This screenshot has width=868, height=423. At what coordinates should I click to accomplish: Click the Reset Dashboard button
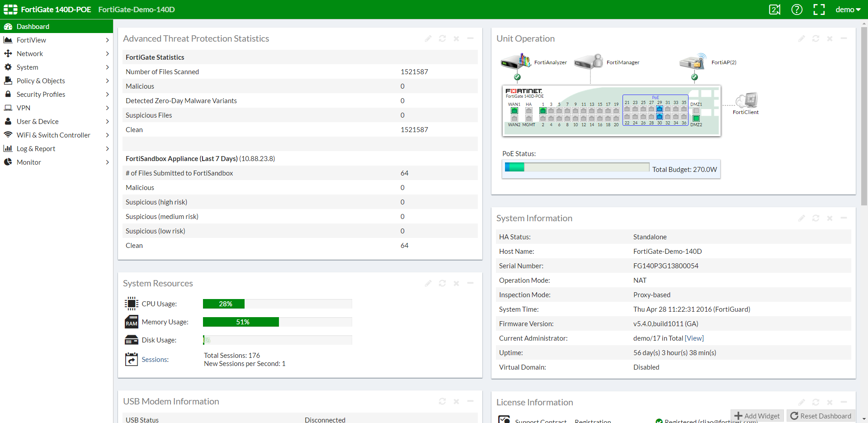click(x=821, y=416)
